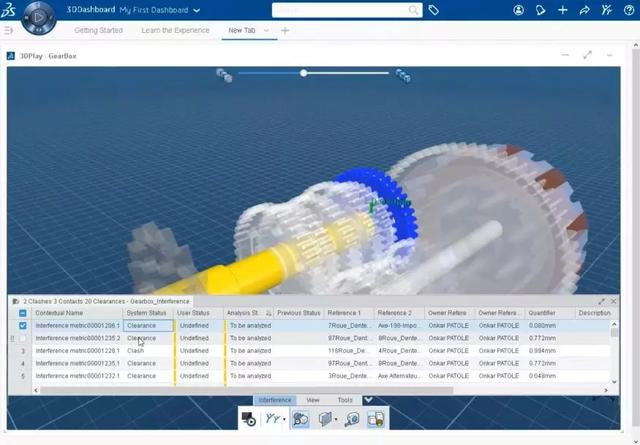Expand the interference results panel to full size
This screenshot has height=445, width=640.
pos(601,301)
